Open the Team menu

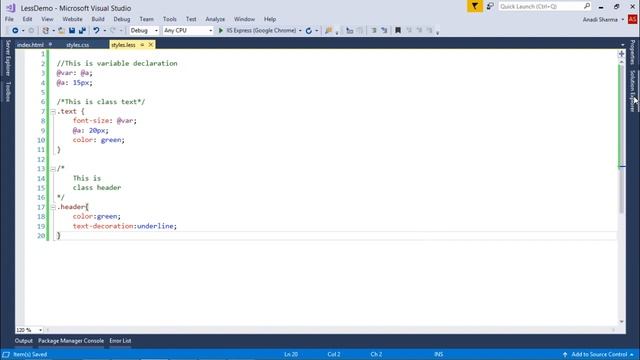(147, 19)
